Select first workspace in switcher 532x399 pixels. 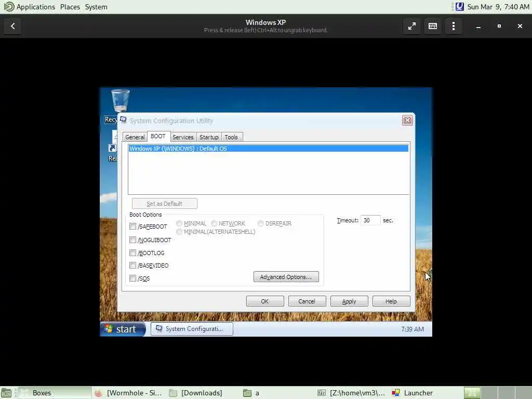click(x=472, y=393)
